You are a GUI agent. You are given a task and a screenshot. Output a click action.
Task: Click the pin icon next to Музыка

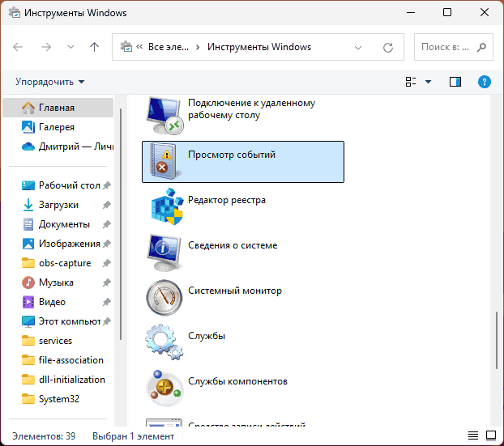(107, 282)
